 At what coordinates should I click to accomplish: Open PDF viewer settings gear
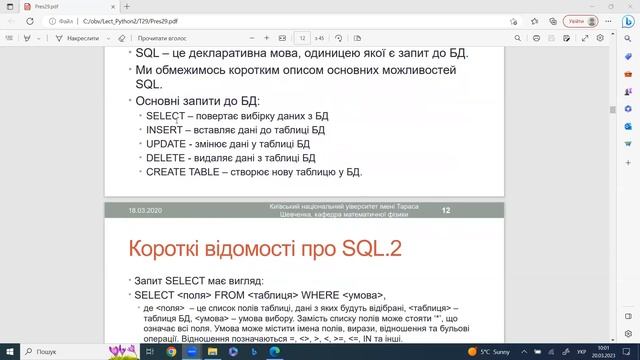point(600,38)
